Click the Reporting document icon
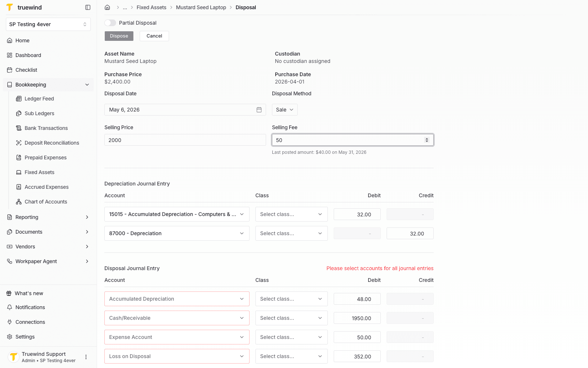The height and width of the screenshot is (368, 588). 10,217
